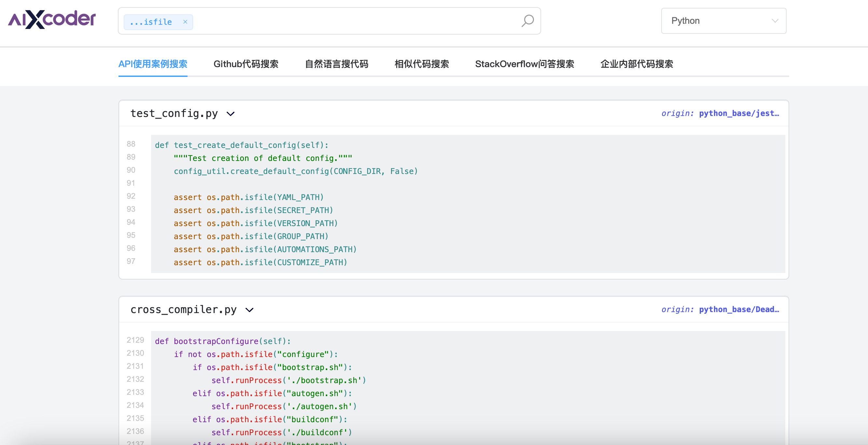The width and height of the screenshot is (868, 445).
Task: Open the python_base/jest origin link
Action: tap(739, 113)
